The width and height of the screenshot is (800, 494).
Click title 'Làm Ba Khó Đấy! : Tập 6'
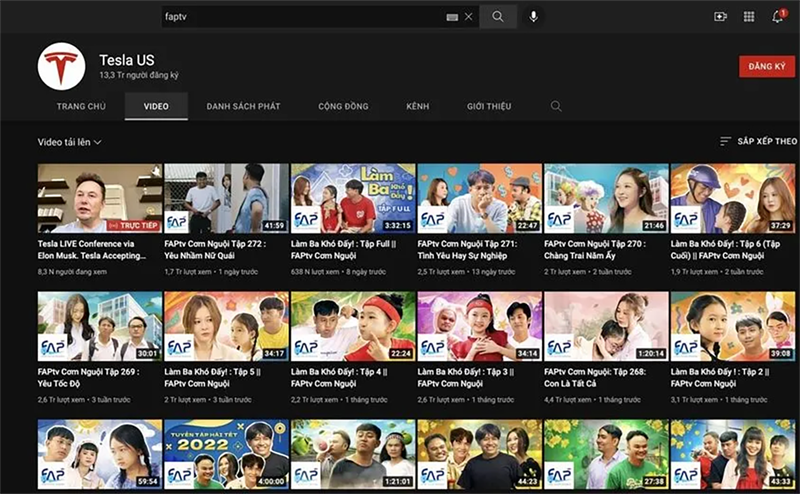coord(726,250)
